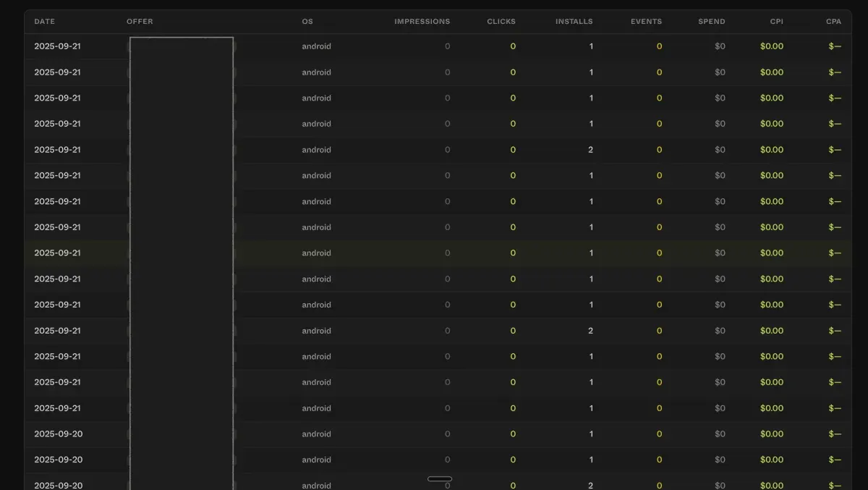This screenshot has width=868, height=490.
Task: Sort table by INSTALLS header
Action: (x=574, y=22)
